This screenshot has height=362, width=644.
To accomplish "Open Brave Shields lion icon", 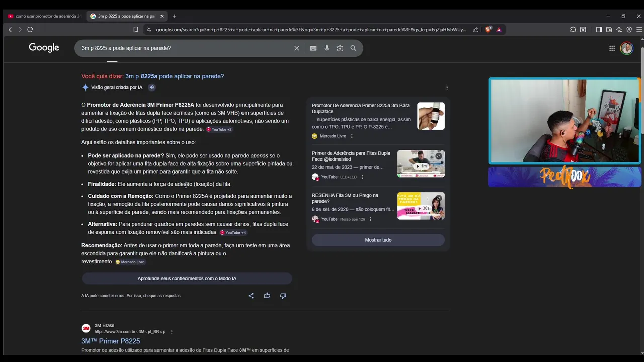I will pyautogui.click(x=488, y=30).
